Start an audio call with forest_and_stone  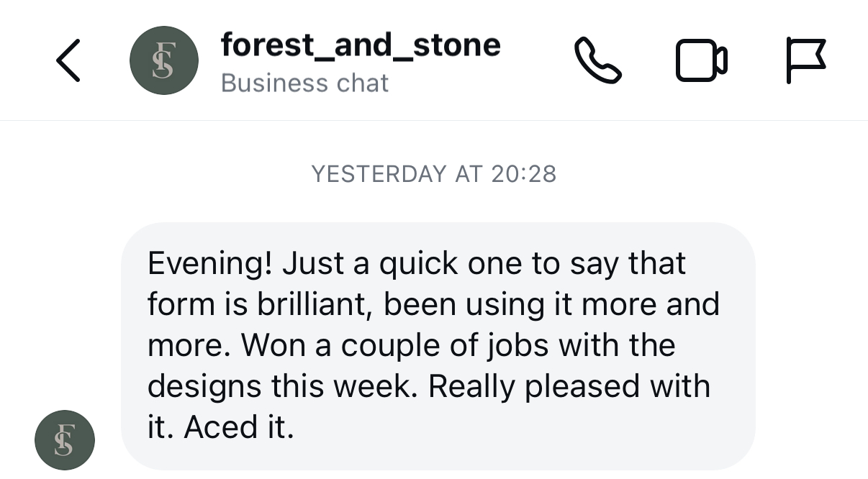[597, 60]
